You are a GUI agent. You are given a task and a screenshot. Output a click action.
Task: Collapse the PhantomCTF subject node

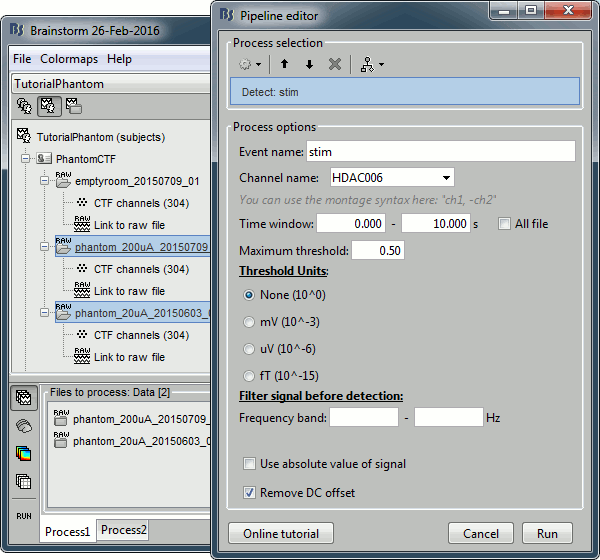click(26, 159)
